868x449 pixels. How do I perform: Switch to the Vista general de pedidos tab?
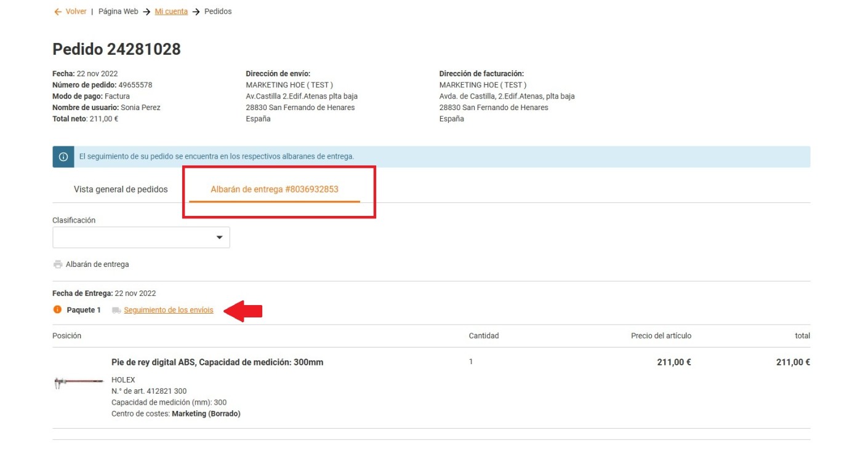(x=121, y=189)
